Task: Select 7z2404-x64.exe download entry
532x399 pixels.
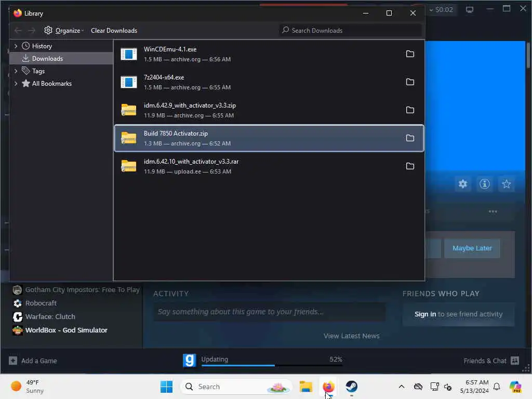Action: [x=269, y=82]
